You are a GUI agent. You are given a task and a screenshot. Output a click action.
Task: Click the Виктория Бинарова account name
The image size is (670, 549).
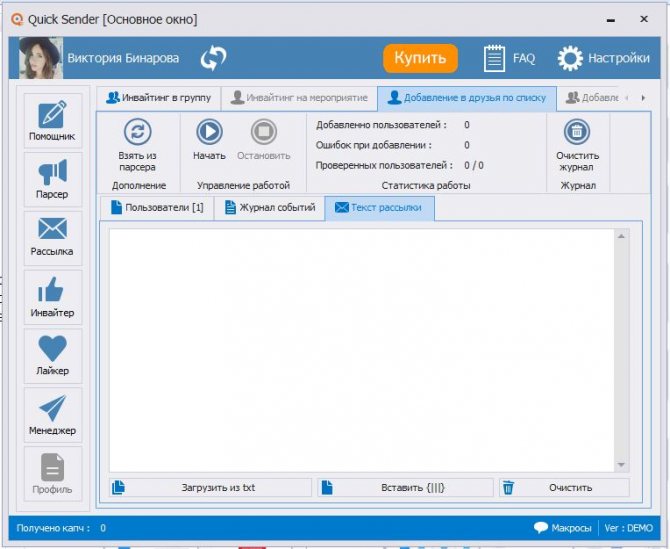tap(123, 58)
